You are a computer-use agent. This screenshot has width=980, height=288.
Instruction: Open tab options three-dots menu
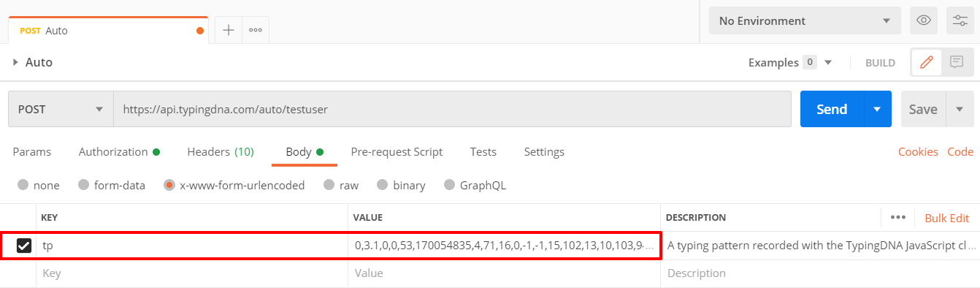[256, 30]
